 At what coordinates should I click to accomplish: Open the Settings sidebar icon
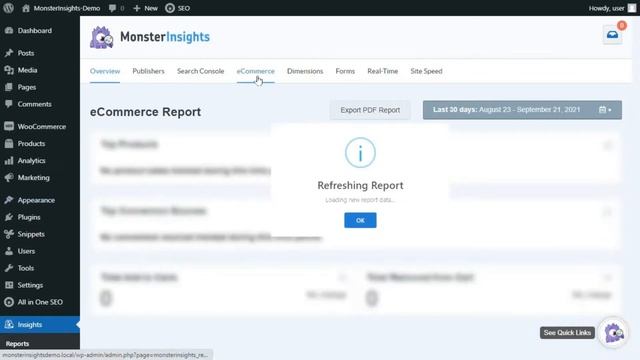pyautogui.click(x=9, y=285)
